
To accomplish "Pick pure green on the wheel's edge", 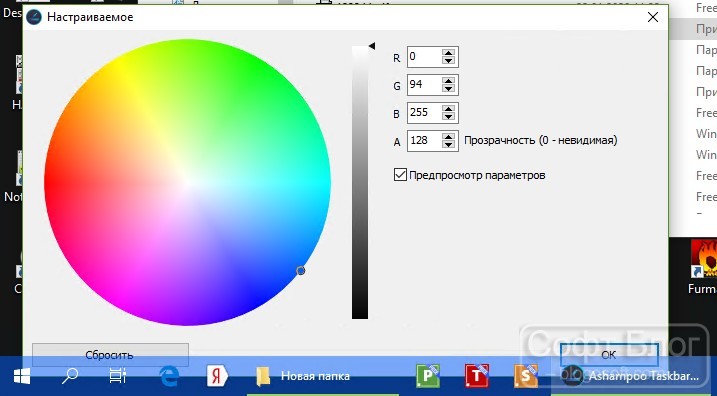I will 257,61.
